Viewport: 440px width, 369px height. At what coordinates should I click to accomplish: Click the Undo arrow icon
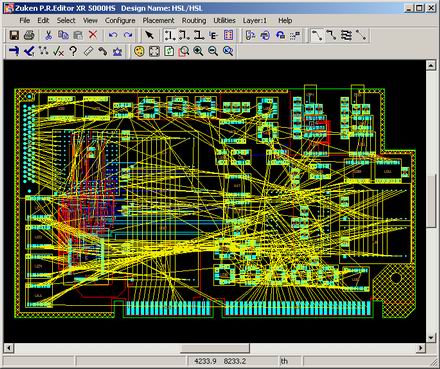coord(113,35)
